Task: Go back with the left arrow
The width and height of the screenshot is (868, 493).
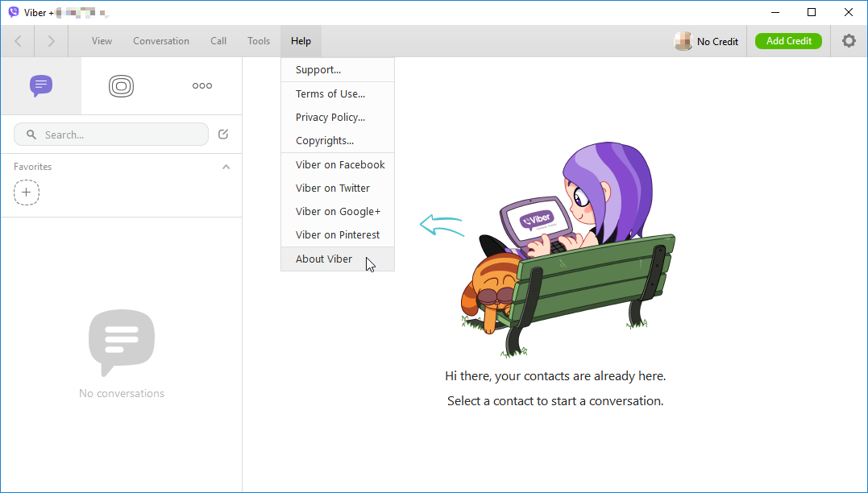Action: [18, 41]
